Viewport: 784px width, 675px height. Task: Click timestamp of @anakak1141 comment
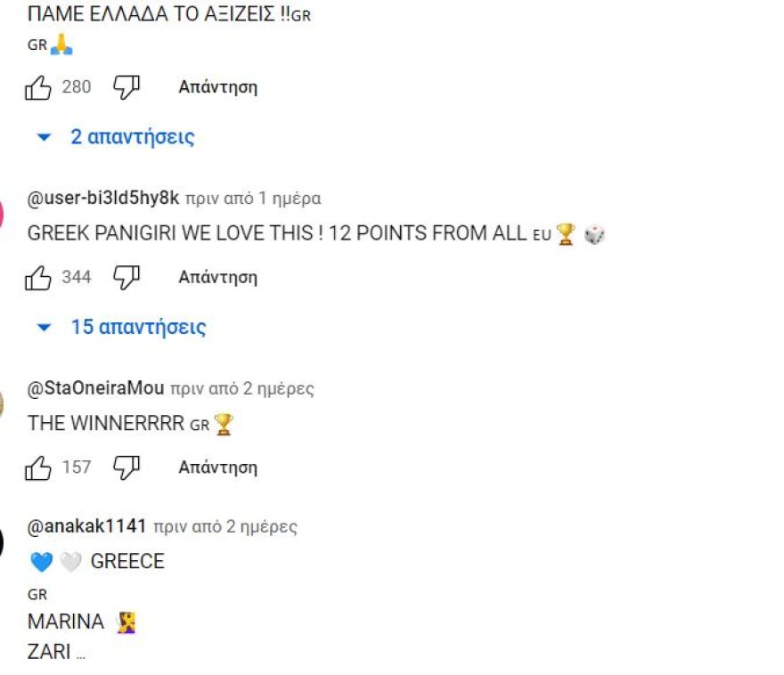pos(225,527)
